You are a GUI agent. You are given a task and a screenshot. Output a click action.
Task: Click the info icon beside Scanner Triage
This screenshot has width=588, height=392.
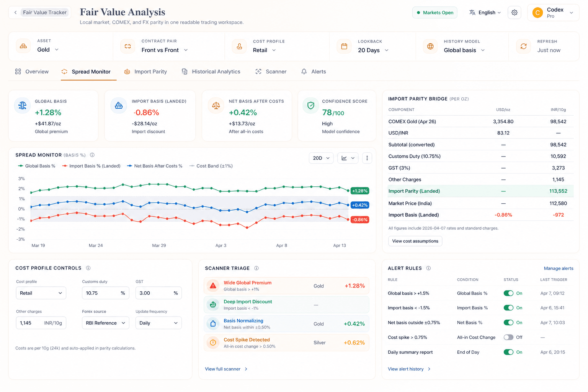256,268
